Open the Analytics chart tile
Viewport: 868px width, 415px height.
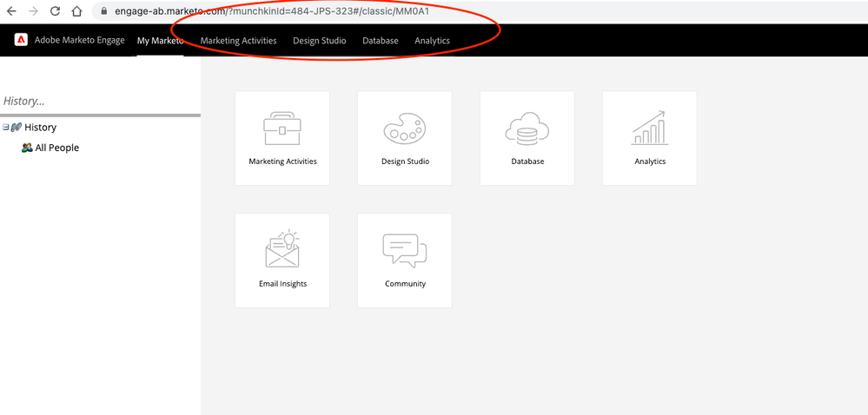(x=649, y=138)
